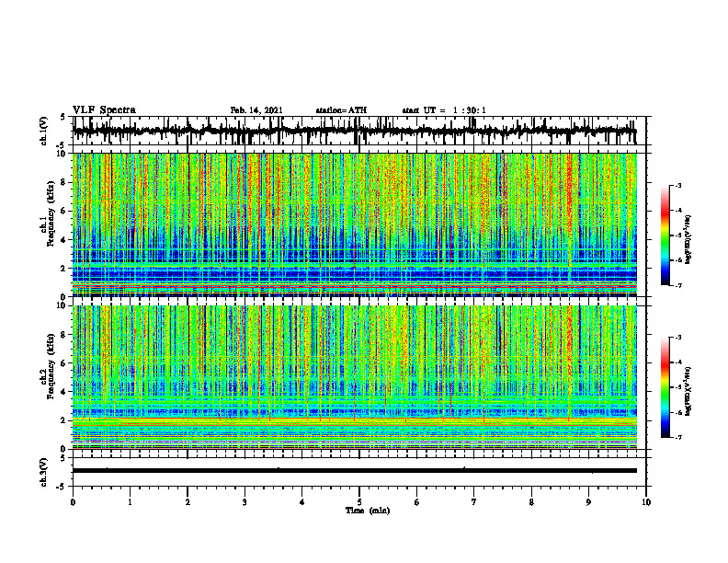The image size is (728, 563).
Task: Click the Time (min) axis label
Action: pyautogui.click(x=368, y=511)
